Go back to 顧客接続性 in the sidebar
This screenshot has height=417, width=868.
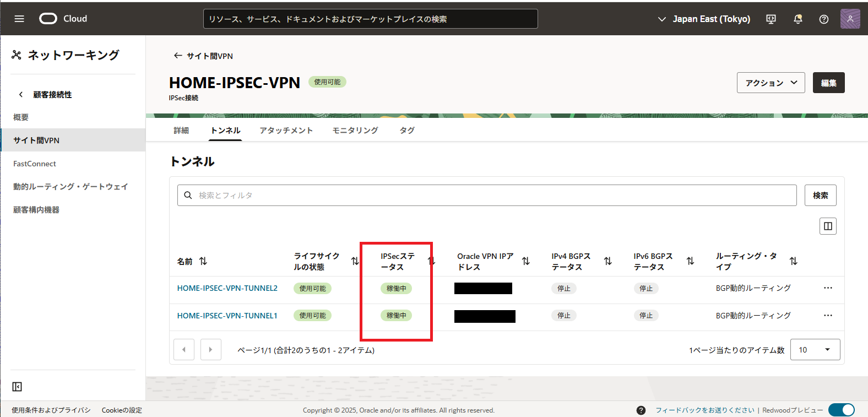click(x=46, y=95)
